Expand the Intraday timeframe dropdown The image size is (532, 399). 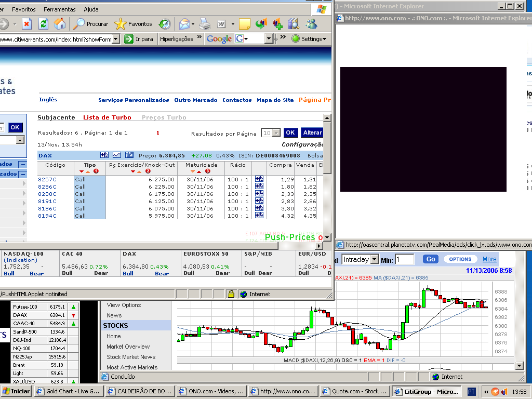(375, 259)
